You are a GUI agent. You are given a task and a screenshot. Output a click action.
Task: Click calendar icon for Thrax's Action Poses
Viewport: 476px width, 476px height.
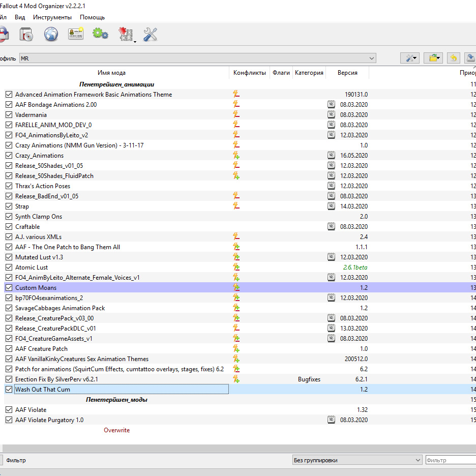(331, 186)
